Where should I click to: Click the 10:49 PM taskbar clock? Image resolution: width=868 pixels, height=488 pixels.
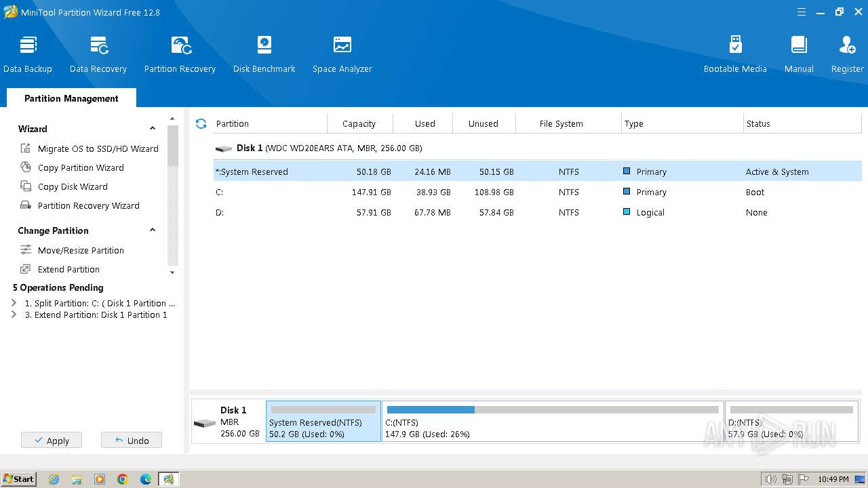click(x=833, y=479)
